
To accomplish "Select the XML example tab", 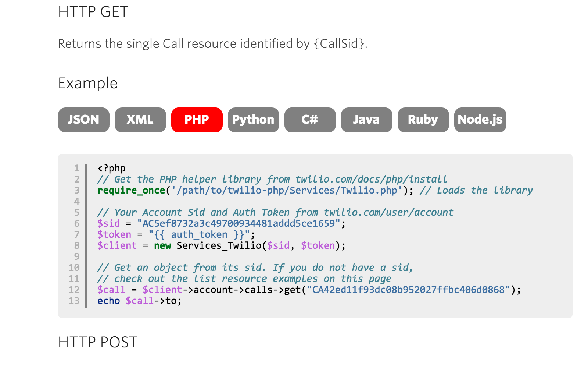I will (140, 120).
